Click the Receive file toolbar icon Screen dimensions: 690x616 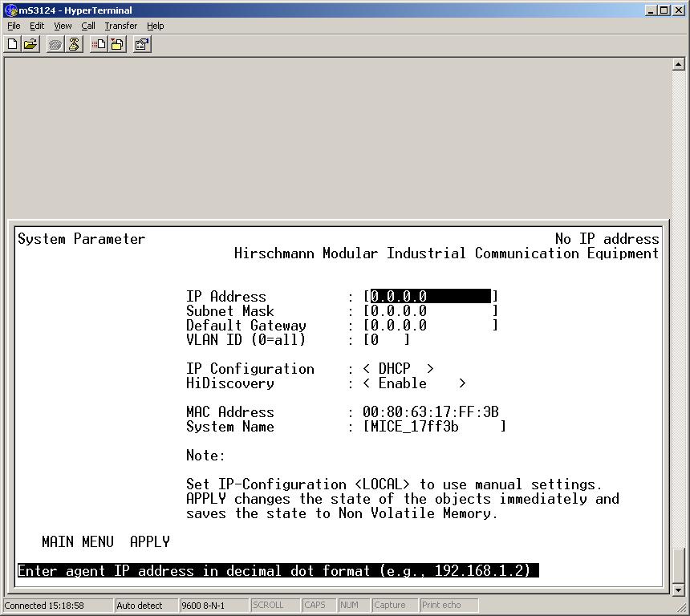pyautogui.click(x=117, y=45)
